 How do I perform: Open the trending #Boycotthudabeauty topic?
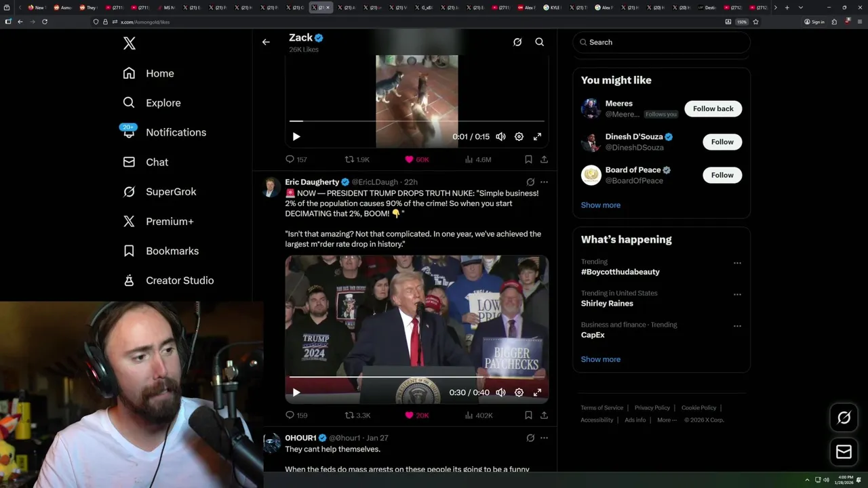coord(620,272)
